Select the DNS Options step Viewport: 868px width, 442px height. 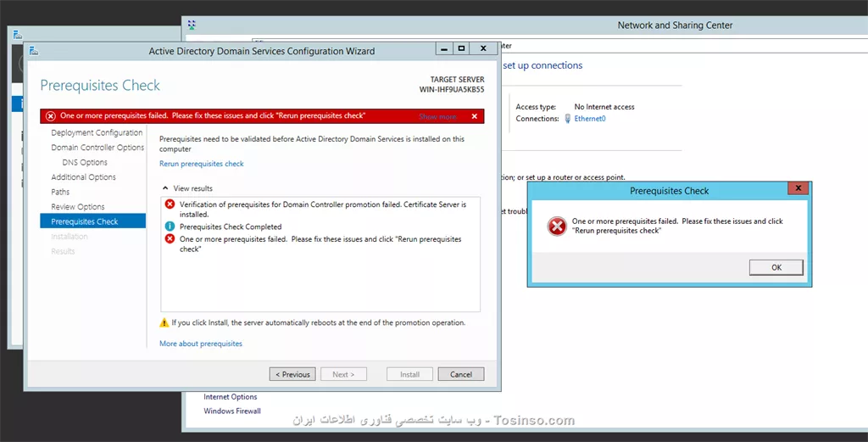click(x=85, y=162)
